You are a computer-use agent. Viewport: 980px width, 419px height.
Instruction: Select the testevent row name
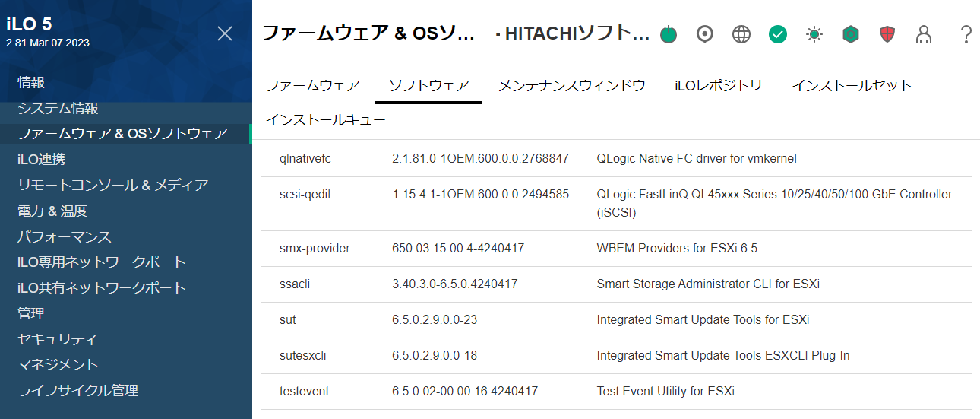[x=304, y=391]
